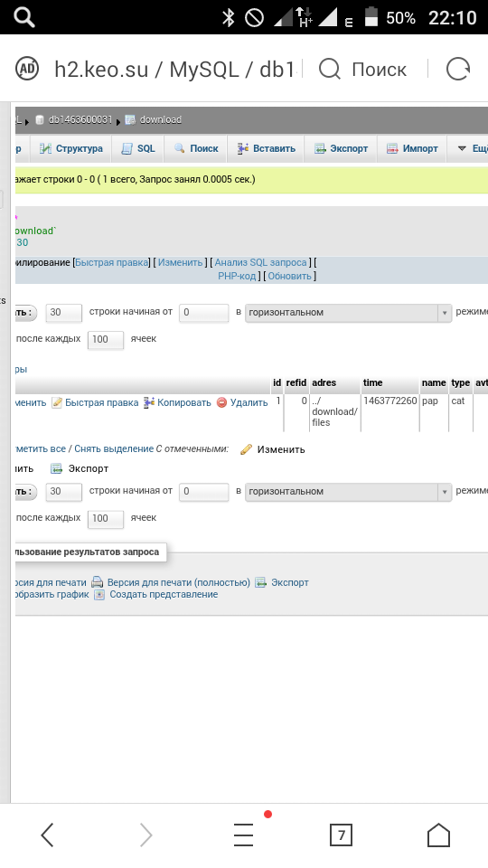Click the printer icon for full print version
Screen dimensions: 488x868
[x=98, y=582]
